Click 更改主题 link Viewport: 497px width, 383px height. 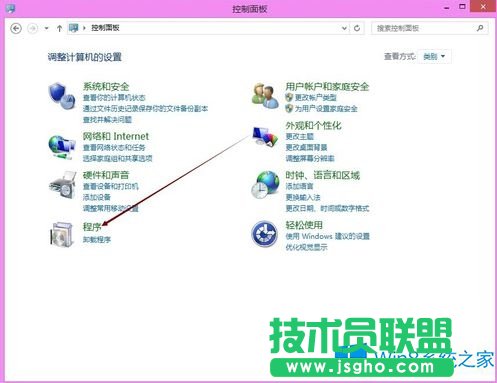coord(299,136)
